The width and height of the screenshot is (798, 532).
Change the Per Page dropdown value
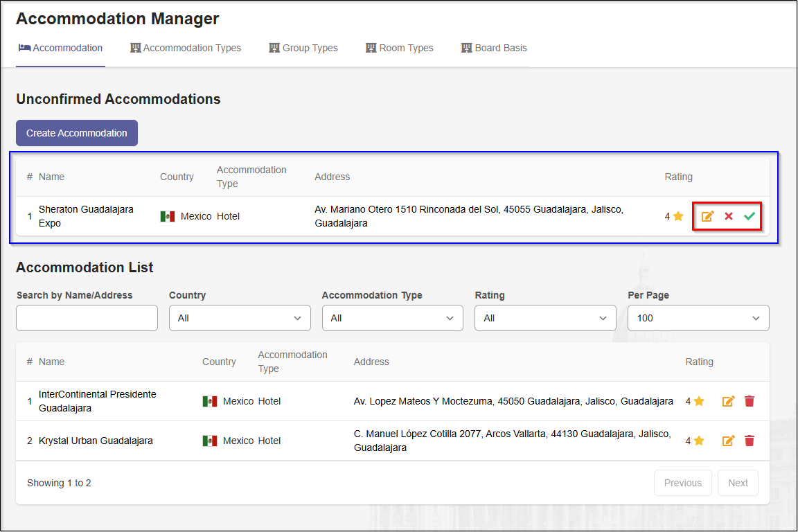tap(698, 318)
